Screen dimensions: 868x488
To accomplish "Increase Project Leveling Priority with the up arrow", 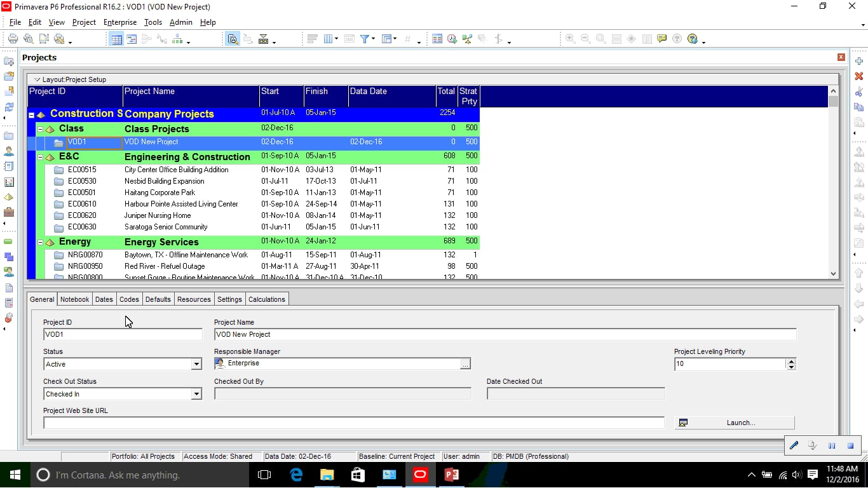I will pyautogui.click(x=791, y=361).
